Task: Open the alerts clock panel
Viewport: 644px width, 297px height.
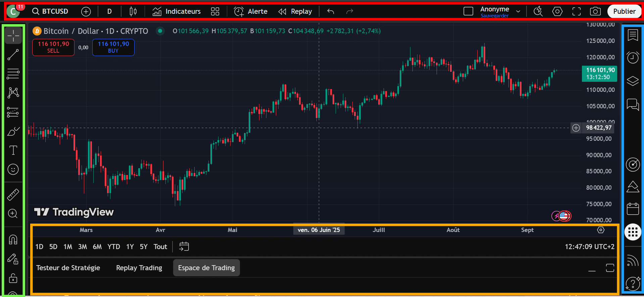Action: click(x=633, y=58)
